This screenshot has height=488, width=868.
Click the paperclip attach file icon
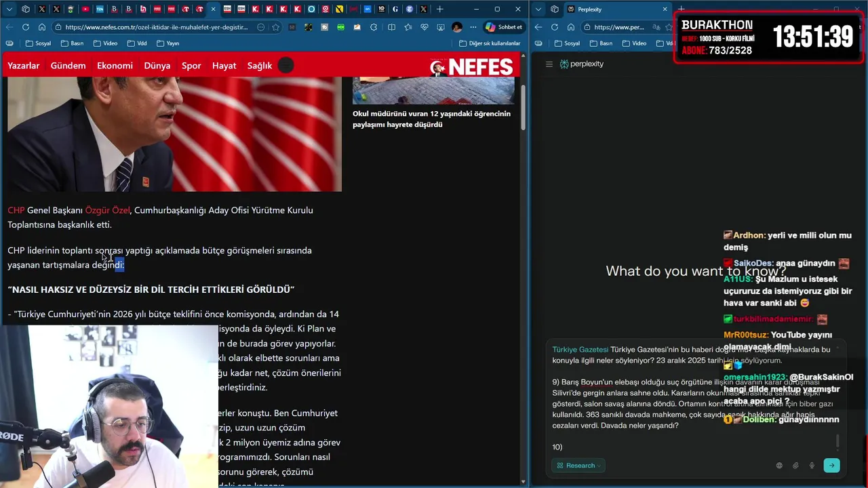pos(795,466)
